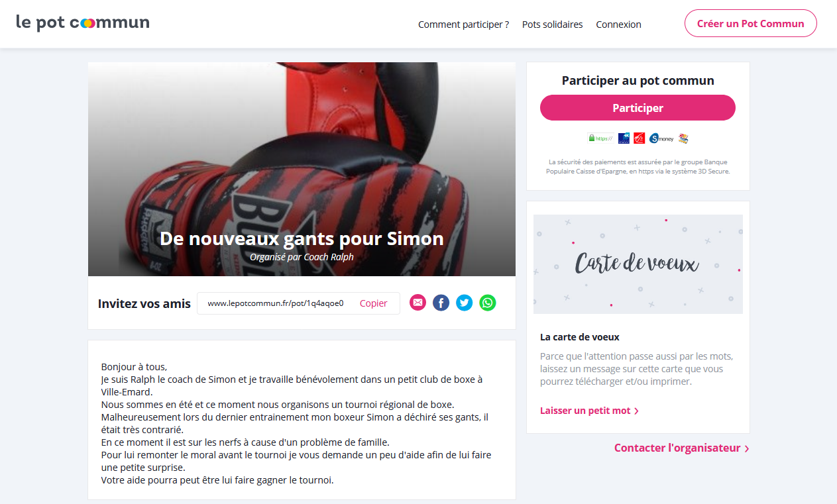The height and width of the screenshot is (504, 837).
Task: Share the pot on Twitter
Action: [x=465, y=303]
